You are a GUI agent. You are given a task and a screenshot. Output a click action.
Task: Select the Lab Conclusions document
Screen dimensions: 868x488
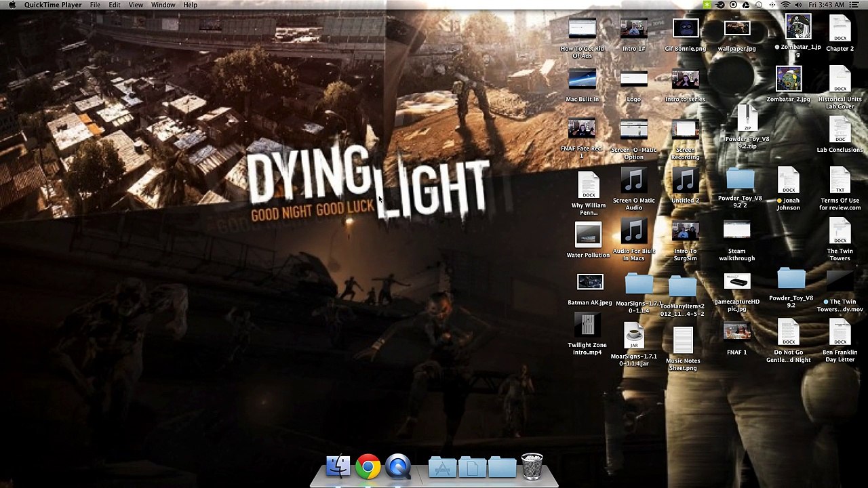840,130
